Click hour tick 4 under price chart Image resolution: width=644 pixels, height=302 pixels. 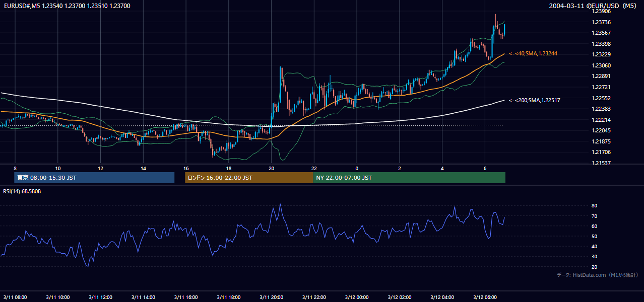442,168
